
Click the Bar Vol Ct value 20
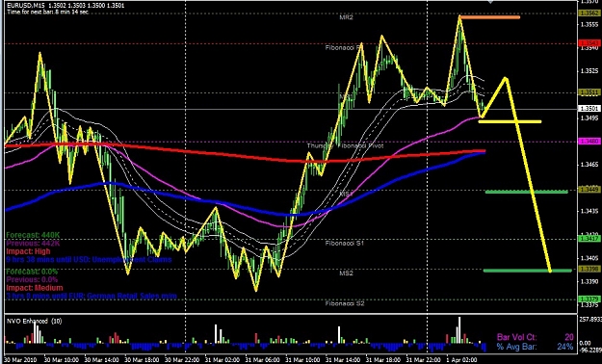(569, 337)
